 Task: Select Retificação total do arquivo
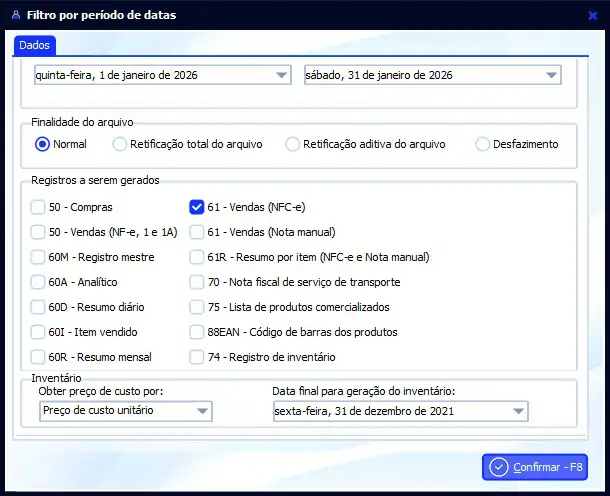pos(121,144)
